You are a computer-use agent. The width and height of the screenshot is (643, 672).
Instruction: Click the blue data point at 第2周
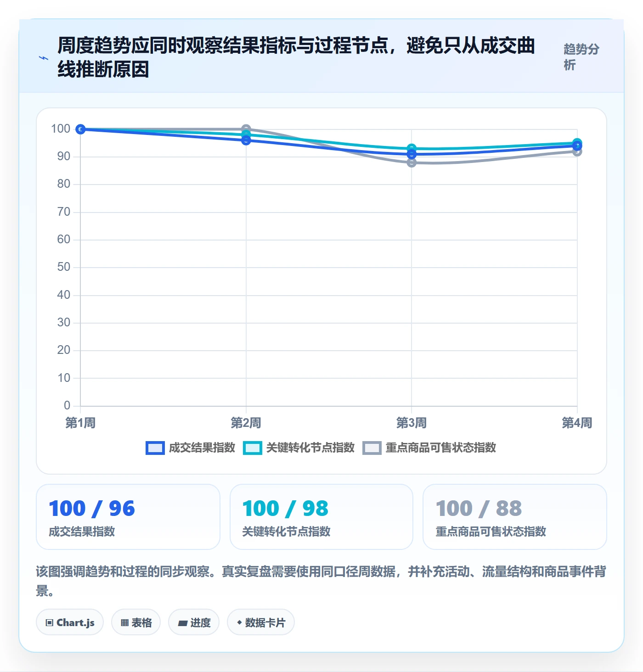[x=246, y=140]
